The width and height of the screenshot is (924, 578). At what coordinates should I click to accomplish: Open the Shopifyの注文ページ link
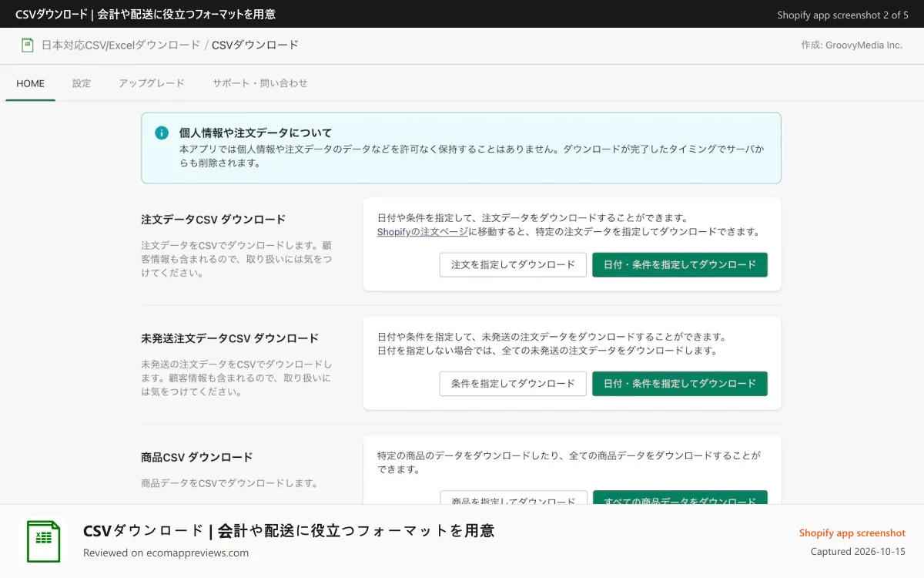(x=423, y=231)
